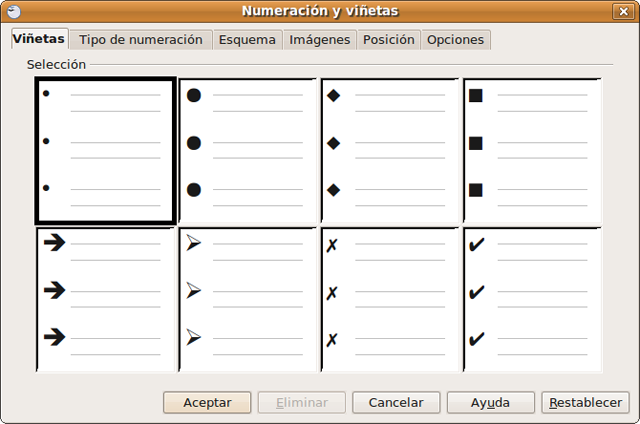Pick the checkmark bullet style
Viewport: 640px width, 424px height.
(x=532, y=299)
